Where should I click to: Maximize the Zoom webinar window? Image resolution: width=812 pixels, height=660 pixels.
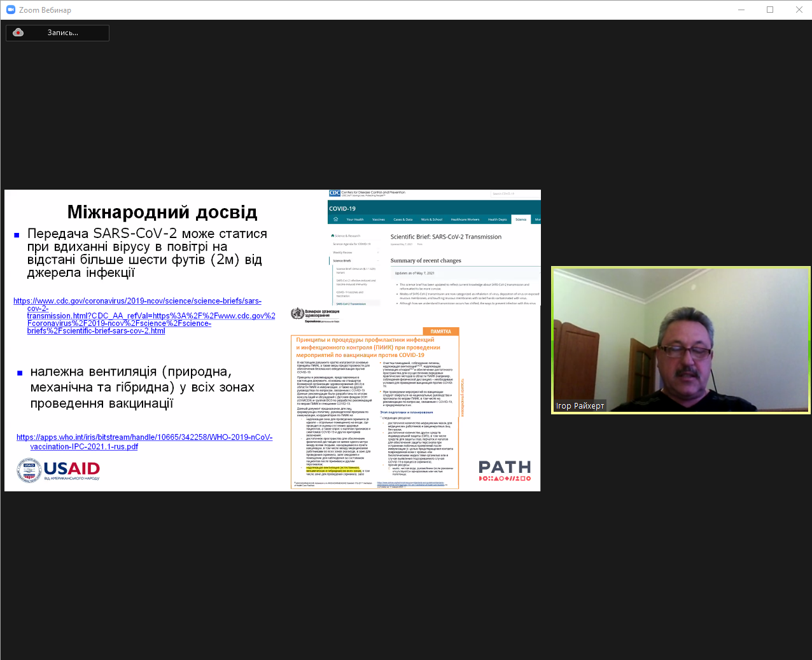click(x=770, y=10)
